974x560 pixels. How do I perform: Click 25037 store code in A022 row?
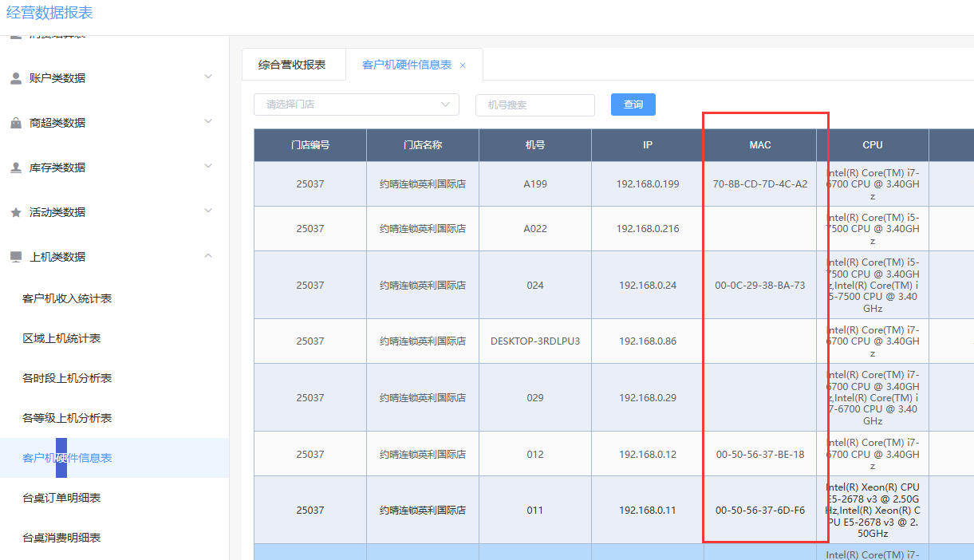(x=310, y=229)
